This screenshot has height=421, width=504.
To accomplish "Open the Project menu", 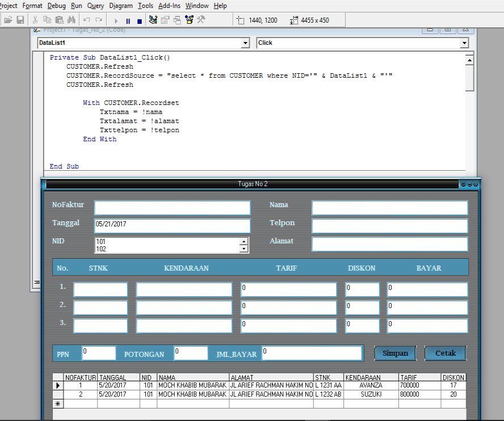I will pyautogui.click(x=9, y=6).
